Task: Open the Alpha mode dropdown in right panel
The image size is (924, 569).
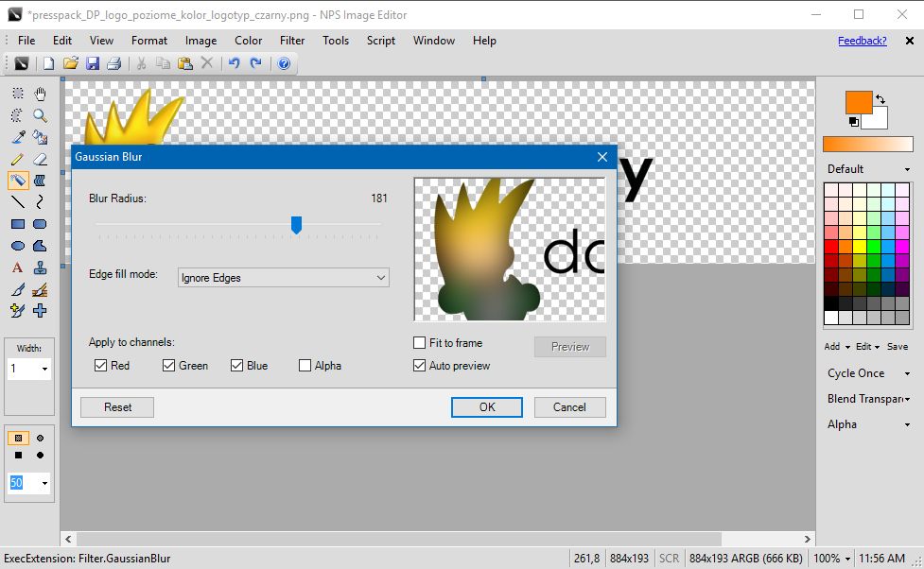Action: point(907,424)
